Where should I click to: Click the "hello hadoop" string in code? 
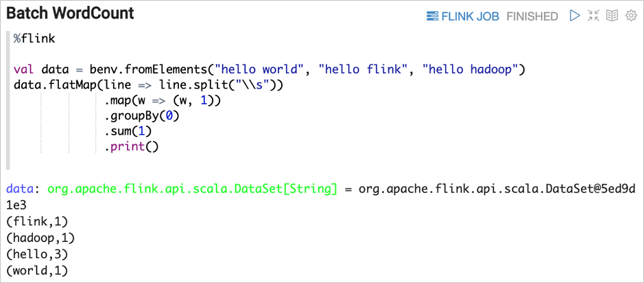(x=473, y=69)
